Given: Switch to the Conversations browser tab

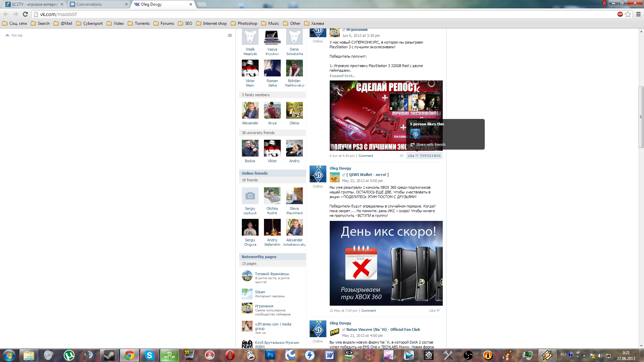Looking at the screenshot, I should (98, 4).
